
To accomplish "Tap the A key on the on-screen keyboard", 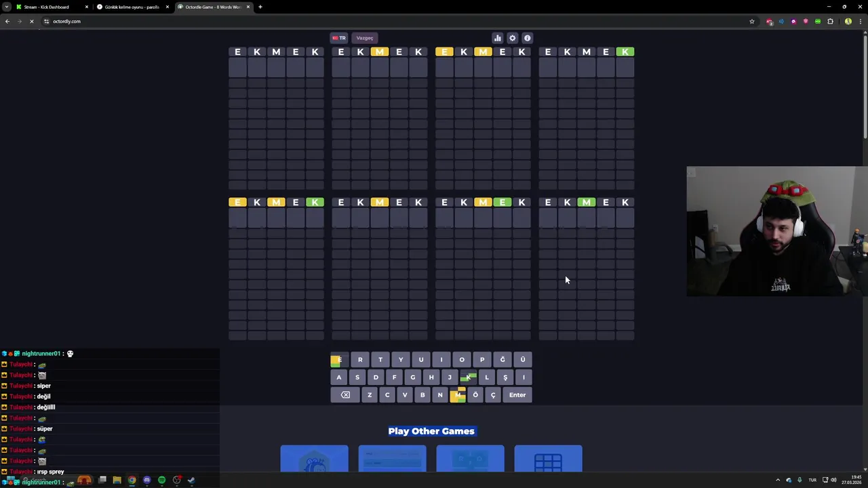I will [339, 378].
